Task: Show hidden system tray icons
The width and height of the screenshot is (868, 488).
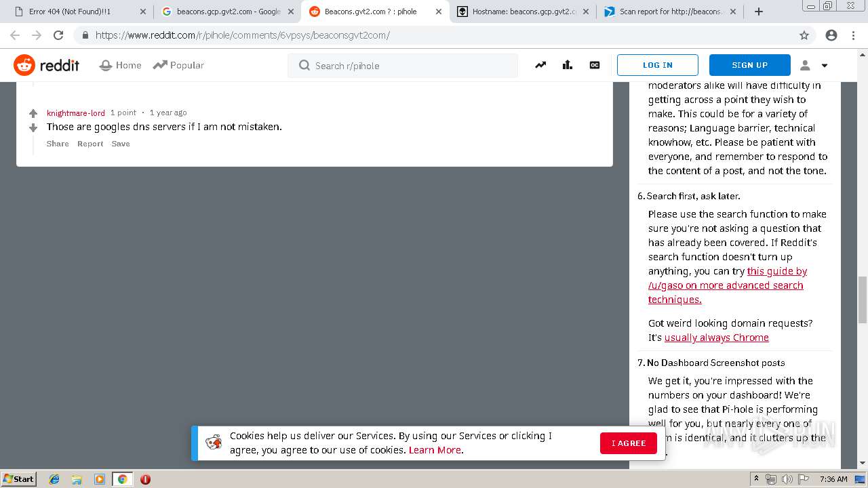Action: pos(756,479)
